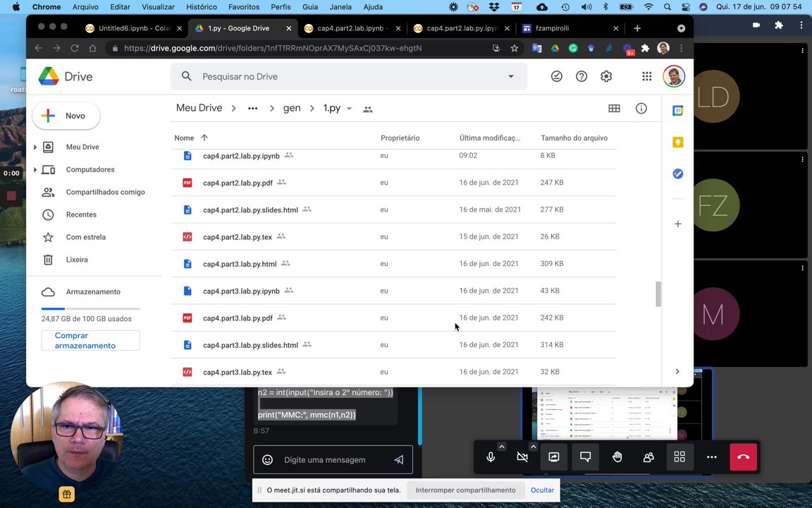The image size is (812, 508).
Task: Select file cap4.part3.lab.py.pdf
Action: click(393, 317)
